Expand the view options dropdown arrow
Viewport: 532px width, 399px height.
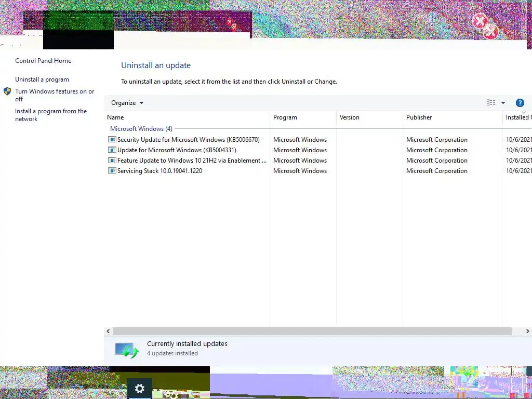tap(503, 103)
